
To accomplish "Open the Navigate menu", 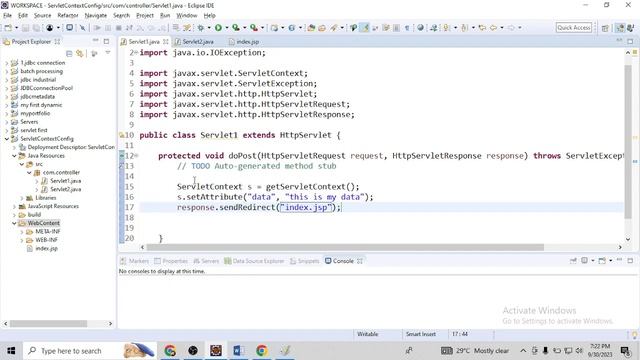I will click(96, 16).
